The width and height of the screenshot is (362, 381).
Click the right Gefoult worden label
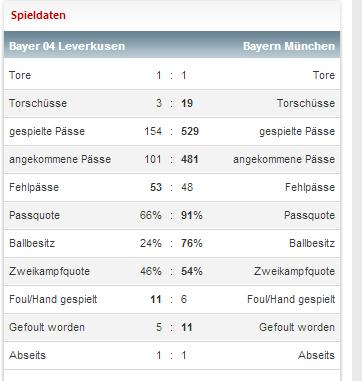pyautogui.click(x=297, y=327)
